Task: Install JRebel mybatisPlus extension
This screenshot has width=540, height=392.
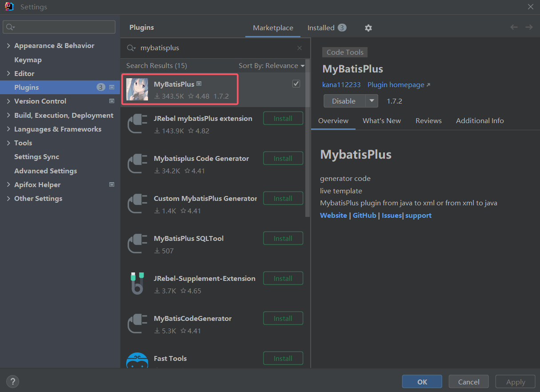Action: 283,118
